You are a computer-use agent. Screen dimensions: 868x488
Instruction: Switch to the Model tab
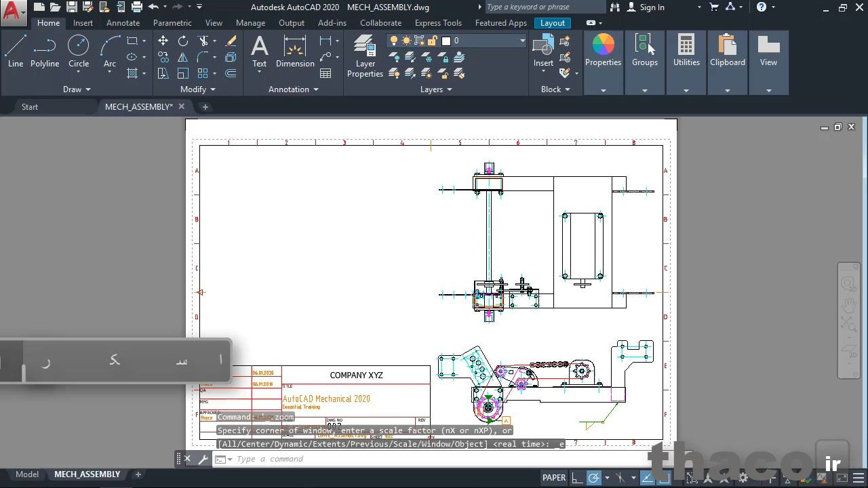coord(27,474)
